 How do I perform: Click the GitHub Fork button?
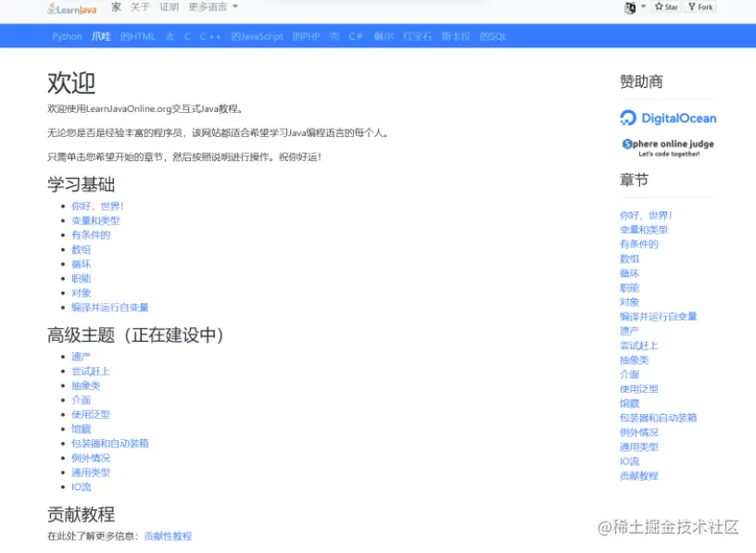click(700, 6)
